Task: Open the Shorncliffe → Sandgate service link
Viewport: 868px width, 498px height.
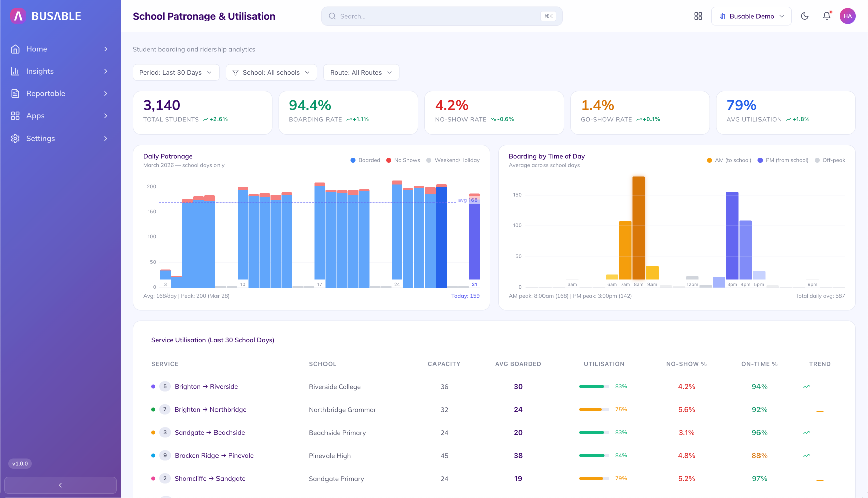Action: coord(210,479)
